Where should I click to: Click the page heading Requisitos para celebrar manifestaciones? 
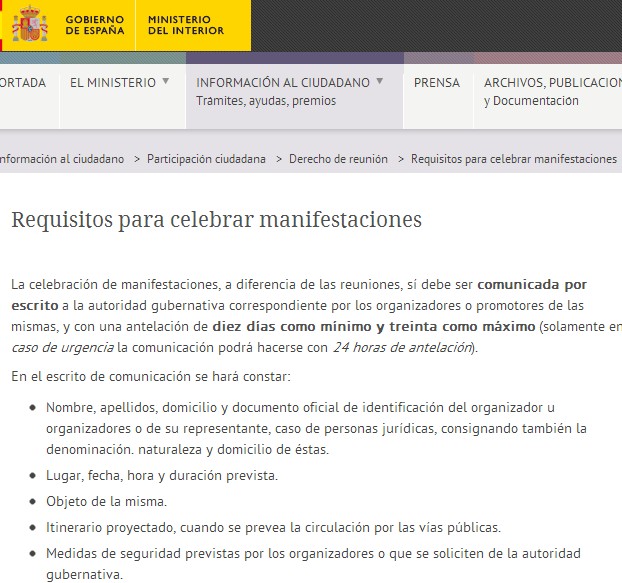click(216, 219)
